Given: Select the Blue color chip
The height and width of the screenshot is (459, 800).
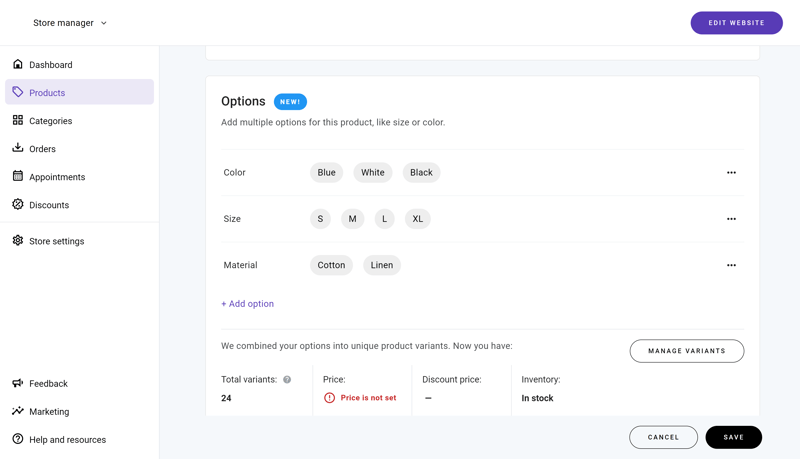Looking at the screenshot, I should pos(327,172).
